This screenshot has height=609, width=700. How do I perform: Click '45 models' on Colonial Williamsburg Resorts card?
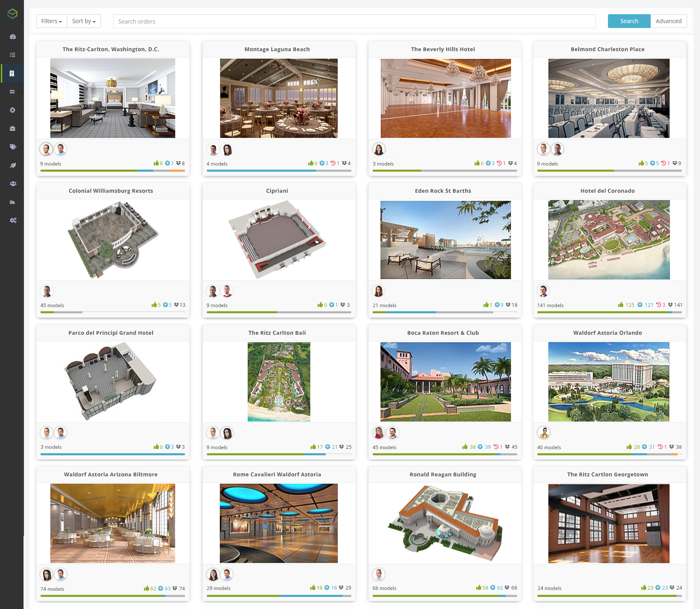[x=52, y=305]
